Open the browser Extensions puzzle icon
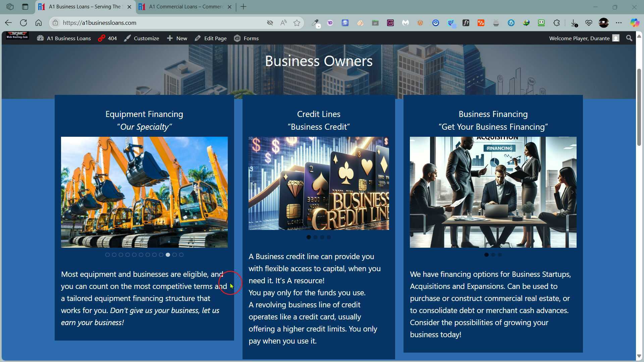 click(x=556, y=23)
